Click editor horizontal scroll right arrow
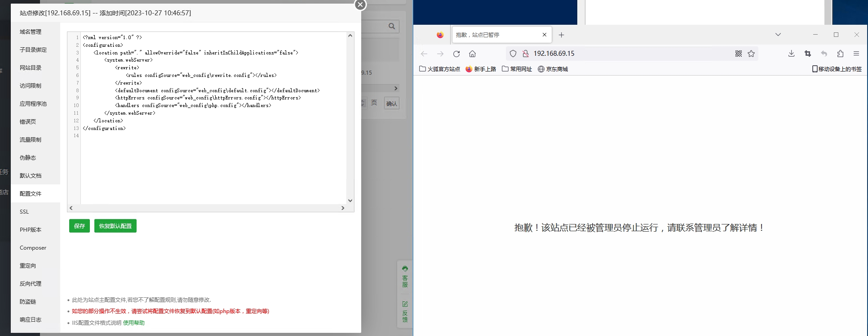This screenshot has width=868, height=336. [343, 208]
